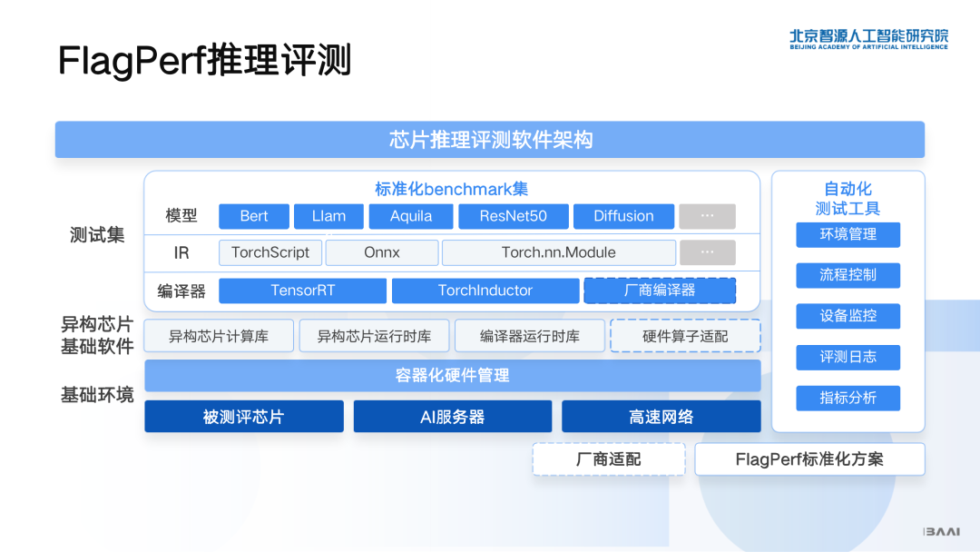Toggle the 厂商适配 dashed box
This screenshot has height=552, width=980.
point(608,459)
